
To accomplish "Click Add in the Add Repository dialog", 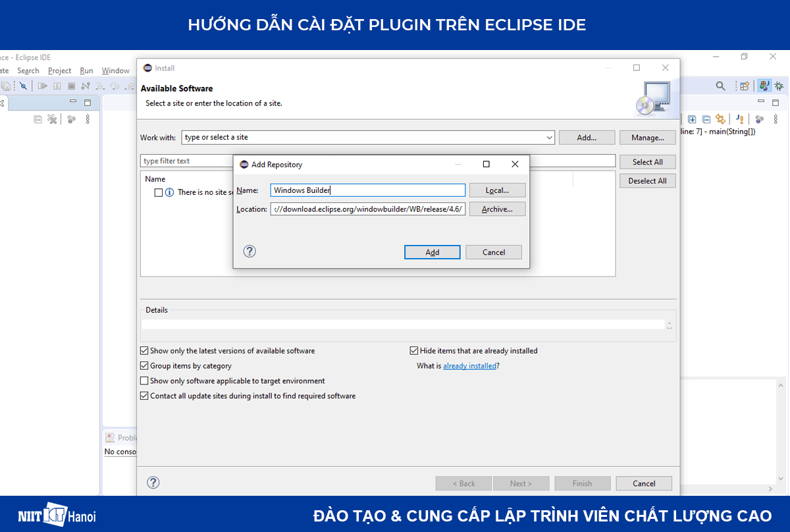I will [x=432, y=252].
